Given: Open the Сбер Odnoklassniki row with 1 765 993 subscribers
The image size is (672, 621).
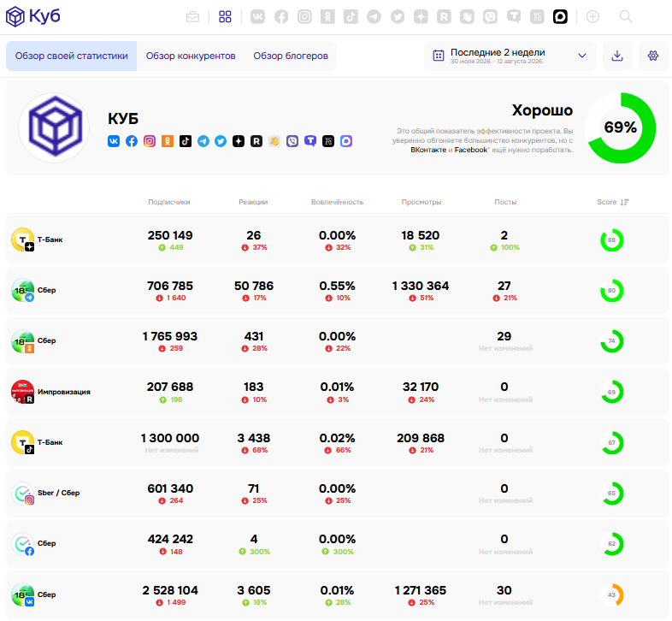Looking at the screenshot, I should click(x=337, y=341).
